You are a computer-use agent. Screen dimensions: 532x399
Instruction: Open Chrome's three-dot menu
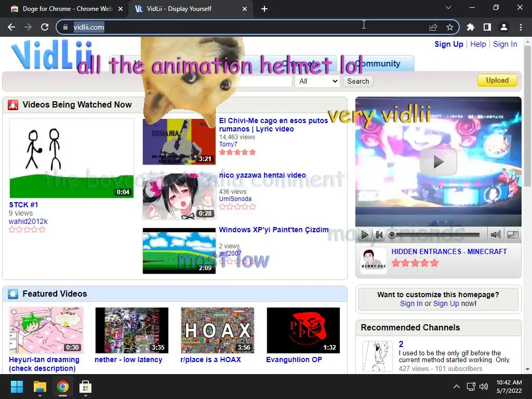(x=521, y=27)
